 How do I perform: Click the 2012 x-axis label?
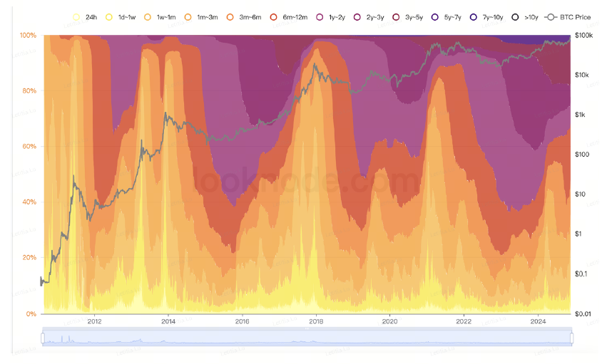95,321
